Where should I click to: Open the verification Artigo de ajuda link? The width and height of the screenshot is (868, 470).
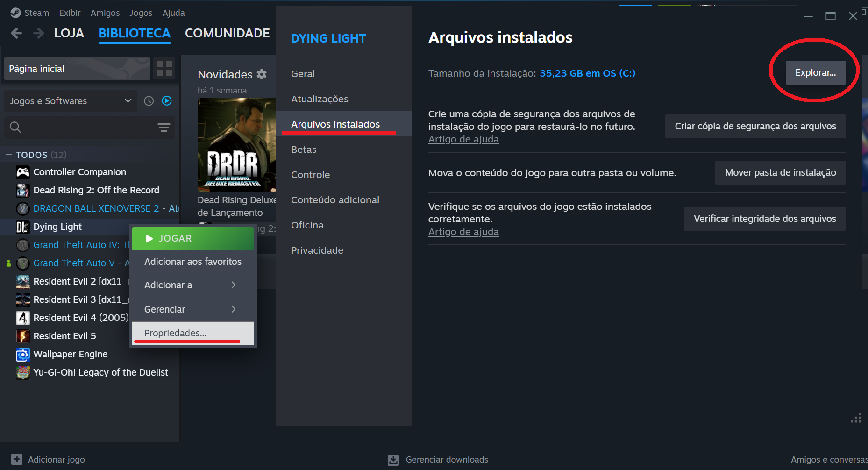pyautogui.click(x=463, y=232)
